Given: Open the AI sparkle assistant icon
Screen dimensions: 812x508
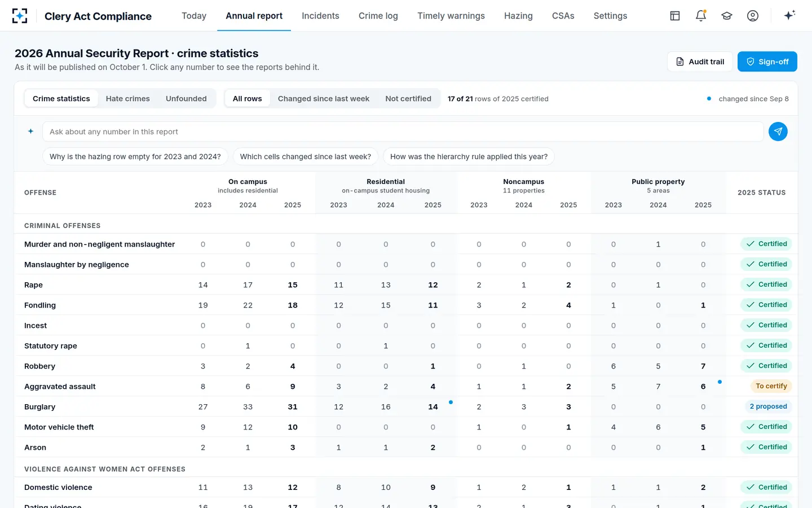Looking at the screenshot, I should click(789, 15).
